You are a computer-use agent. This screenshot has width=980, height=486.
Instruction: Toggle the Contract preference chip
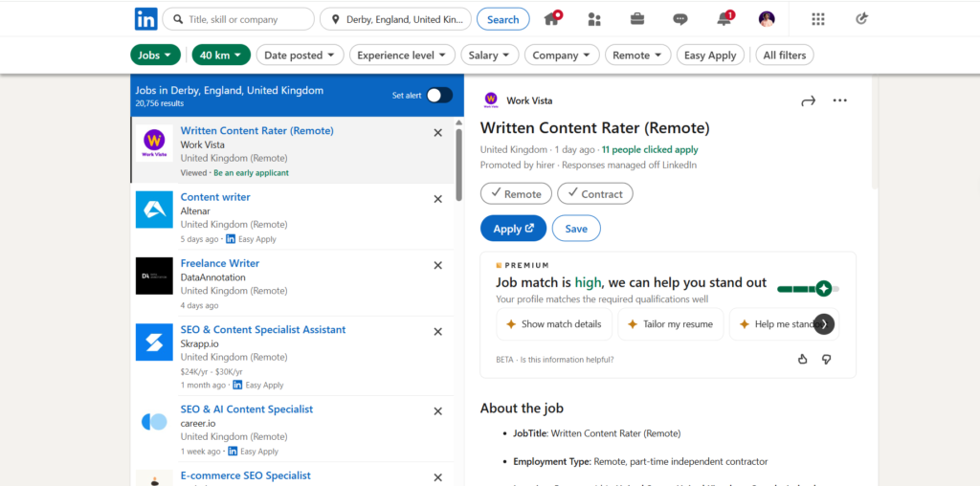[x=595, y=193]
